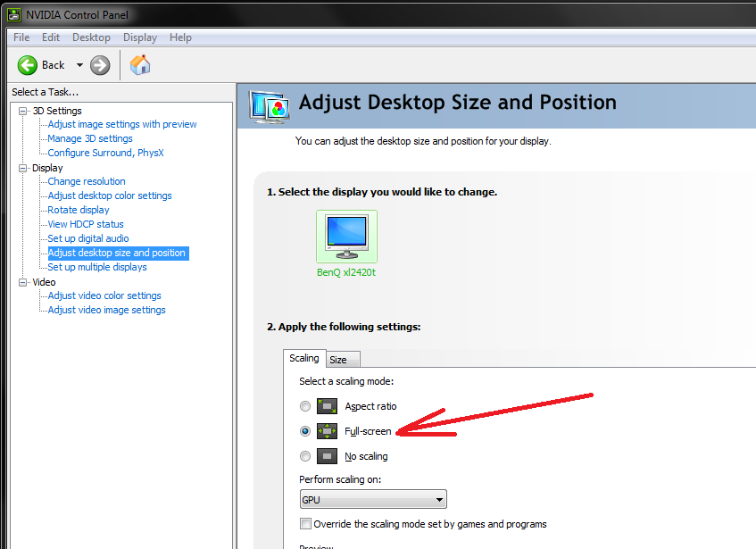The width and height of the screenshot is (756, 549).
Task: Open Manage 3D settings task
Action: tap(89, 139)
